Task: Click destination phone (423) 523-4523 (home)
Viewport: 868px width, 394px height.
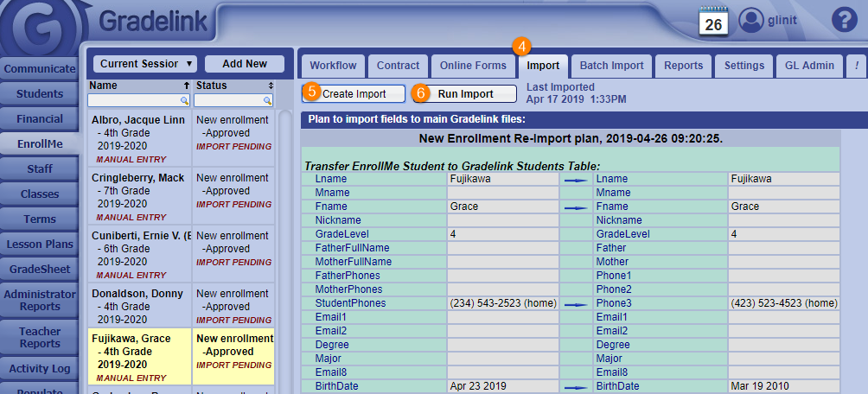Action: [784, 303]
